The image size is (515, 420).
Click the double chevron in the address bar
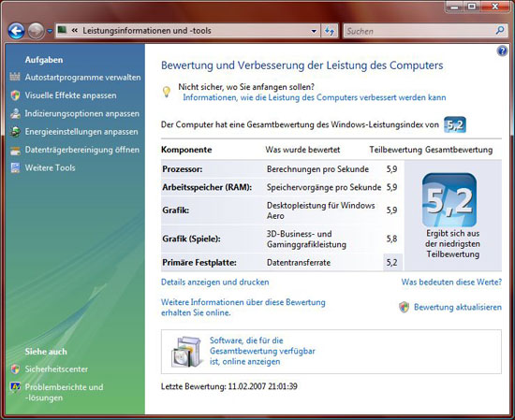coord(75,31)
